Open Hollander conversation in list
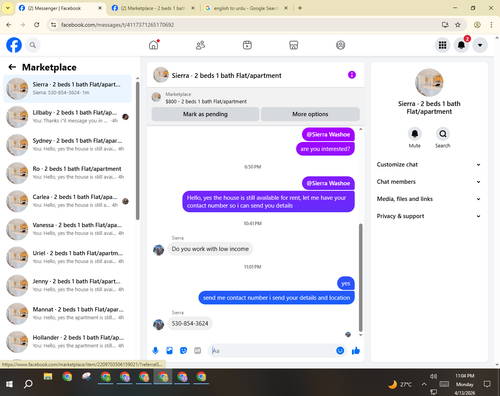The height and width of the screenshot is (396, 500). tap(68, 342)
